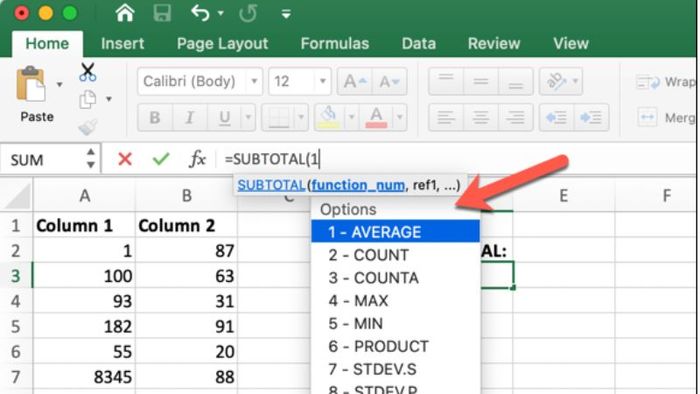Click the function_num argument link
Viewport: 700px width, 394px height.
(x=358, y=185)
